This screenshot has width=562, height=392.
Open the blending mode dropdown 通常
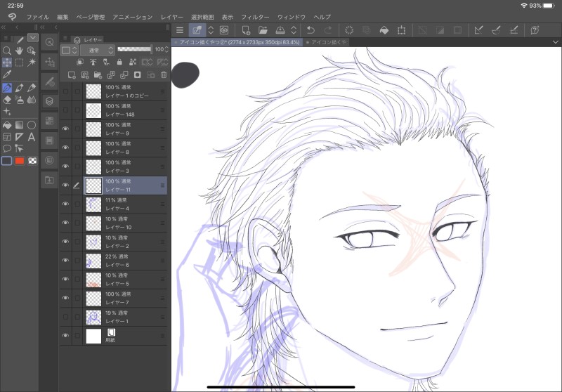pyautogui.click(x=97, y=51)
